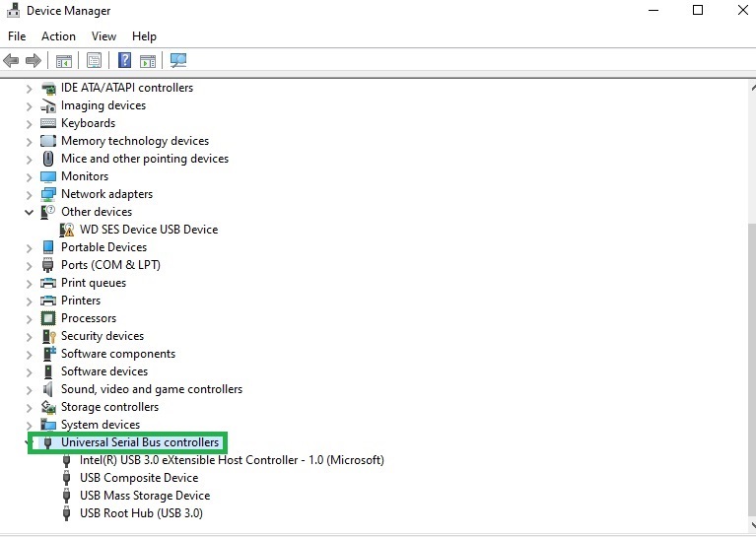Click the Monitors display icon

pos(48,176)
